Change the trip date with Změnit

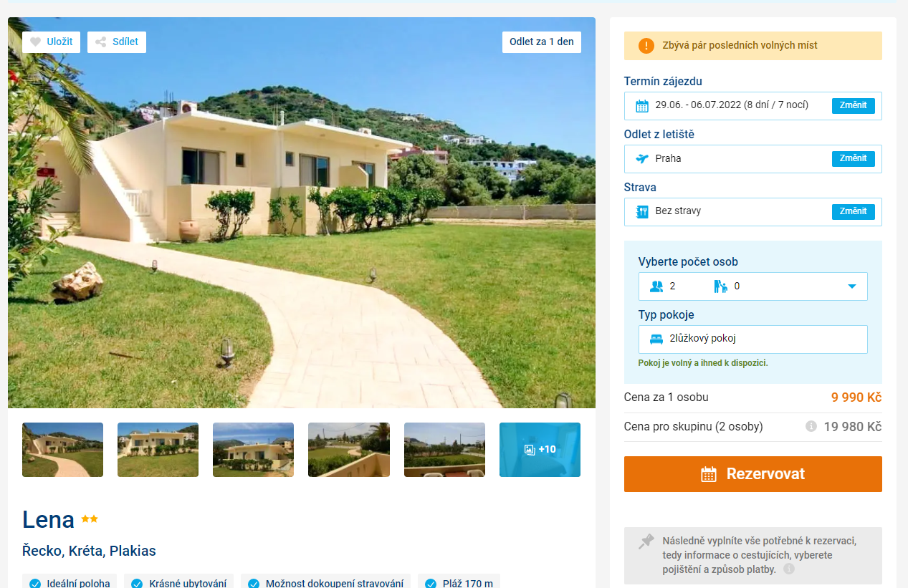pyautogui.click(x=854, y=106)
